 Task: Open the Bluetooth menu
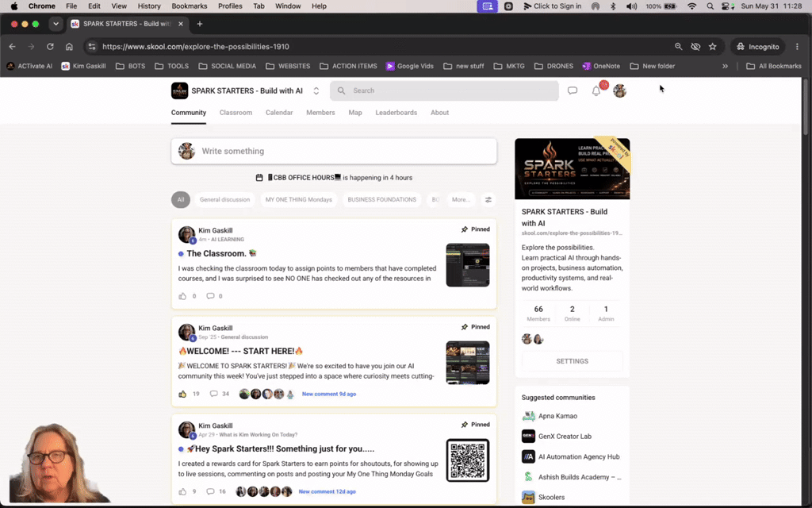(613, 6)
